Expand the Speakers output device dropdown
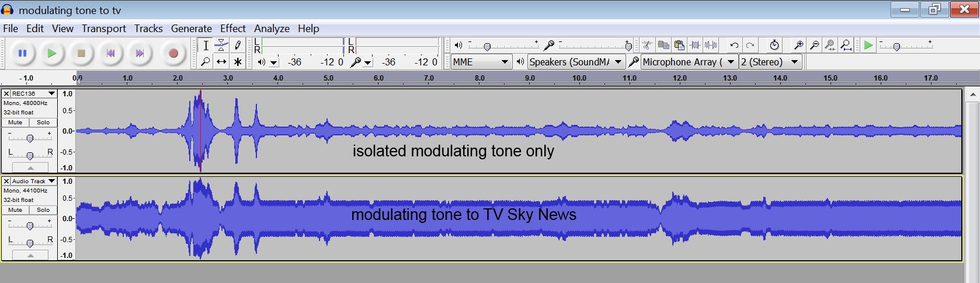The width and height of the screenshot is (980, 283). [576, 62]
